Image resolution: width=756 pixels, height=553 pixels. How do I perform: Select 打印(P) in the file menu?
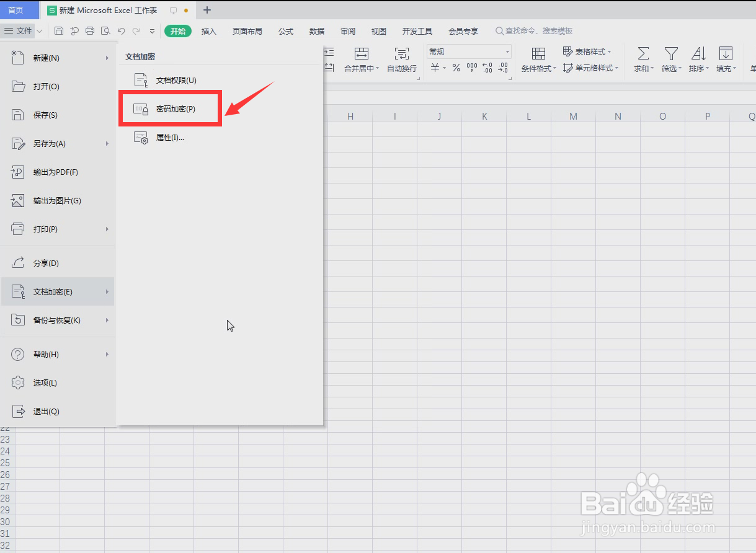click(59, 229)
